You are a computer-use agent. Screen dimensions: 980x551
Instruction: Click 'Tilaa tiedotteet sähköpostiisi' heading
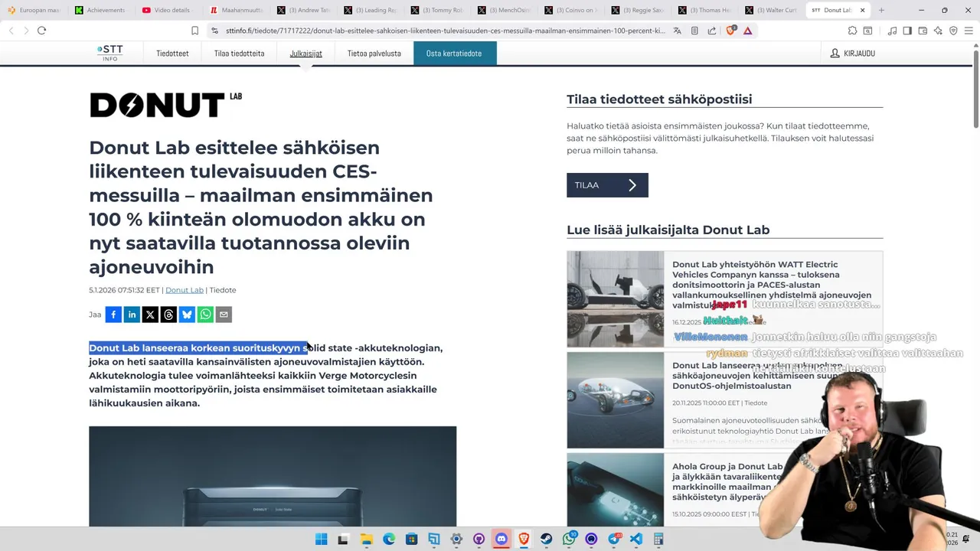click(659, 99)
